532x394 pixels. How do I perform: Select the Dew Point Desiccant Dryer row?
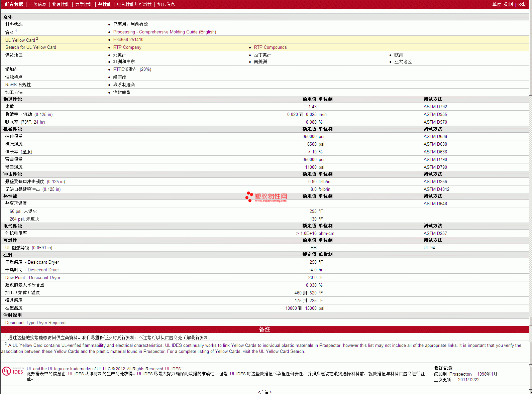(x=264, y=277)
